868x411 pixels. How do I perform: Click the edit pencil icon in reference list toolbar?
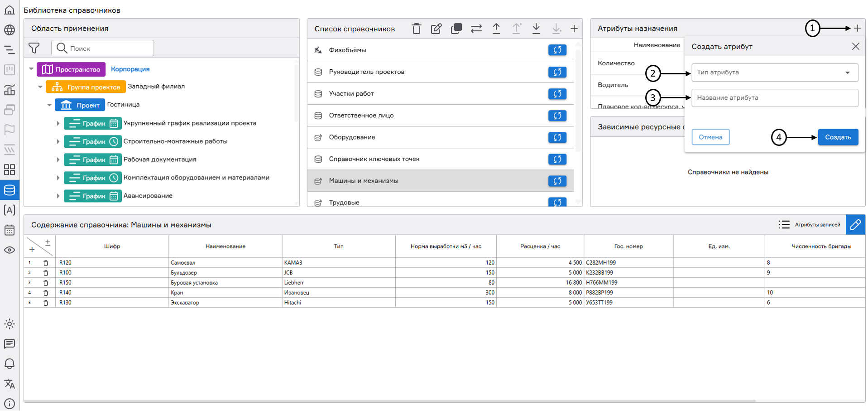436,29
